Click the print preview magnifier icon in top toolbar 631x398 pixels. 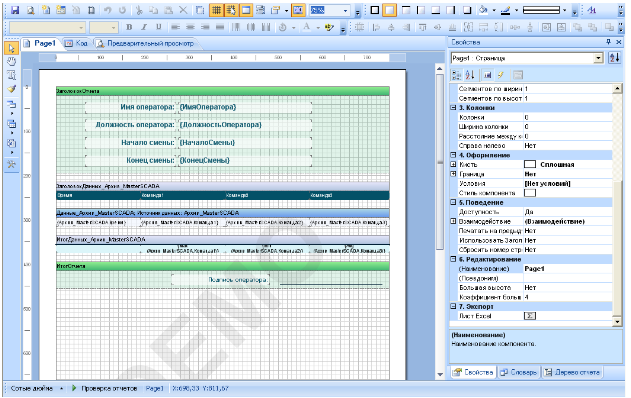[x=31, y=10]
